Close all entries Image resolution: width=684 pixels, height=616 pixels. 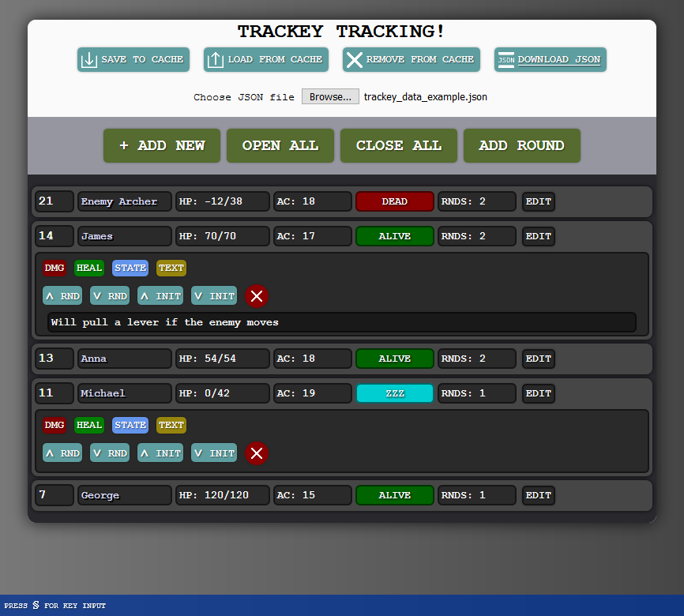click(x=399, y=146)
